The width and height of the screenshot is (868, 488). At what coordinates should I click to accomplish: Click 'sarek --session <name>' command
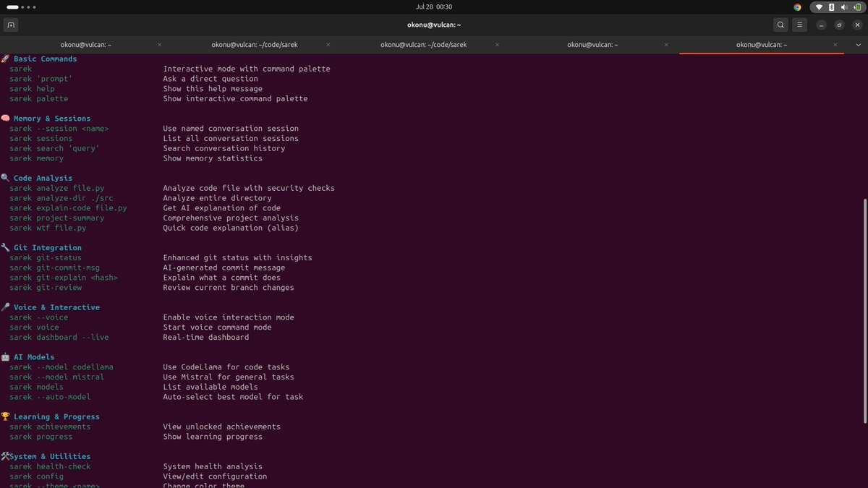point(59,129)
